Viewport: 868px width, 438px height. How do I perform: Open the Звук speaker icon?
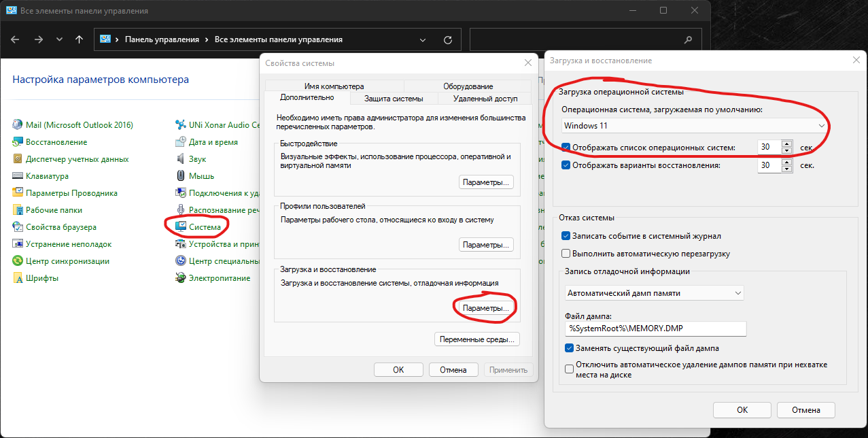[181, 159]
